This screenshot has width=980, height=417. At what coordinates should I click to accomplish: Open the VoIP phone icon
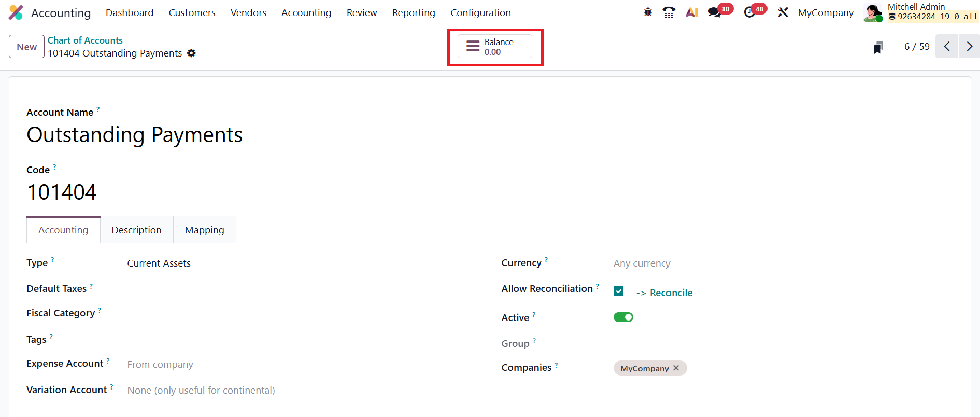point(669,12)
